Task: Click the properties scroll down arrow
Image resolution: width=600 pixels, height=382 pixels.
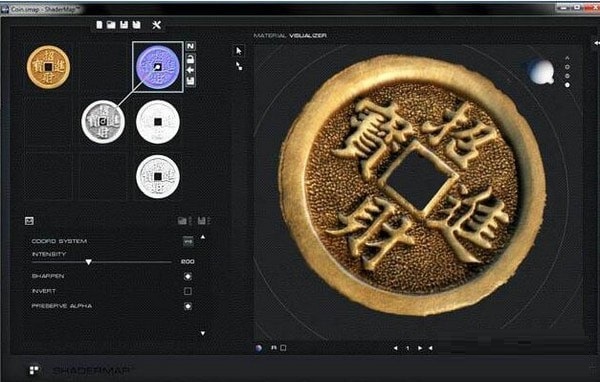Action: [203, 333]
